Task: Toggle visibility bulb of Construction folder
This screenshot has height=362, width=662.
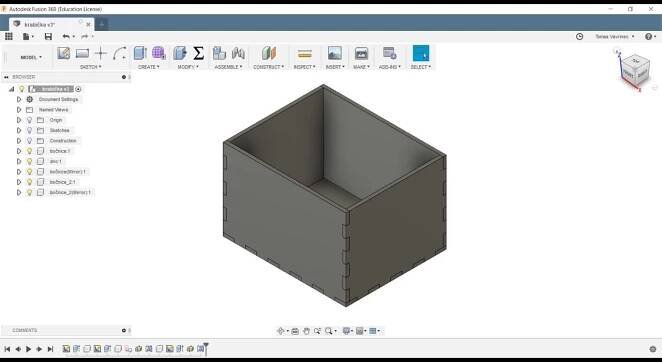Action: point(30,141)
